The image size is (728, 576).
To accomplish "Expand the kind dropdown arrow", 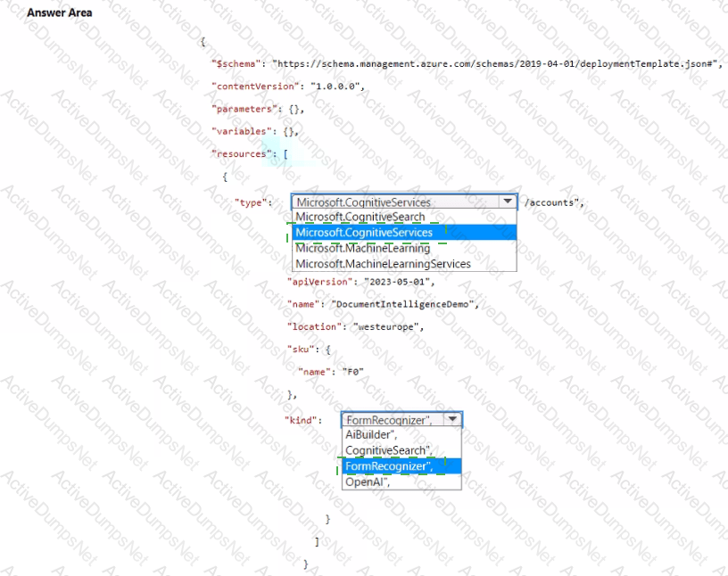I will point(452,419).
